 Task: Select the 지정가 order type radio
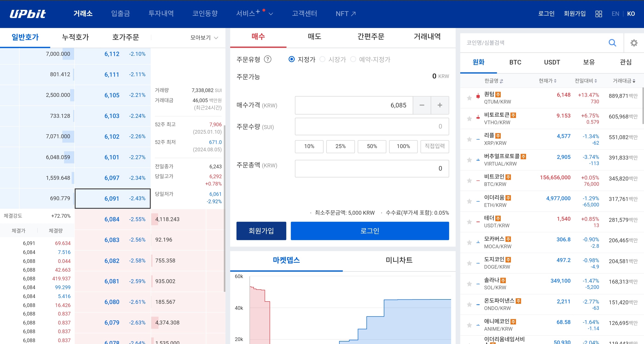(x=291, y=59)
